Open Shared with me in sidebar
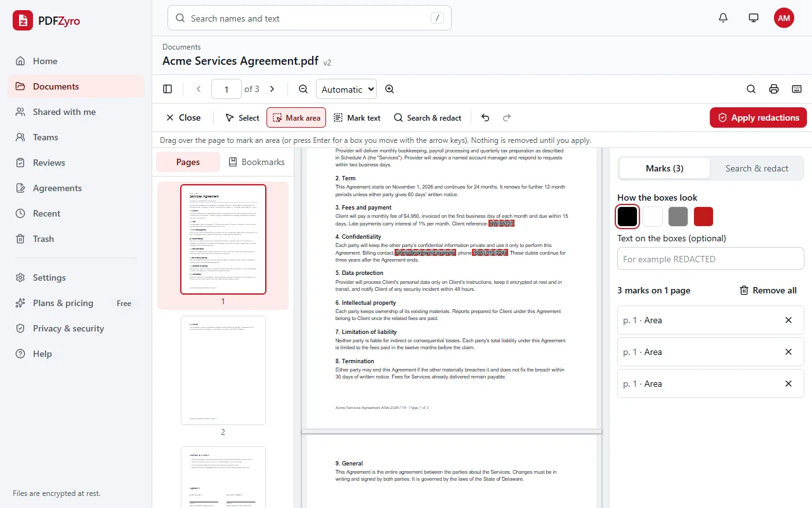This screenshot has width=812, height=508. tap(76, 112)
